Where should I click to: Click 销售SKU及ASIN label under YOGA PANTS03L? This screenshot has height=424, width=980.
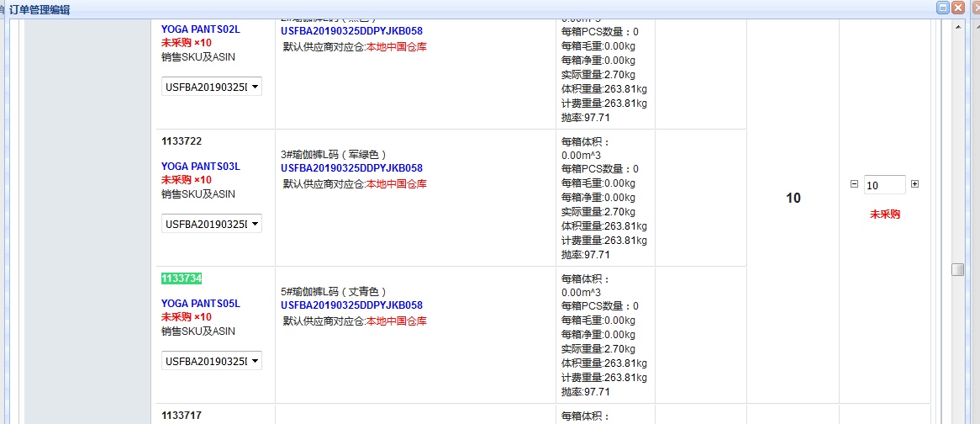(x=198, y=193)
